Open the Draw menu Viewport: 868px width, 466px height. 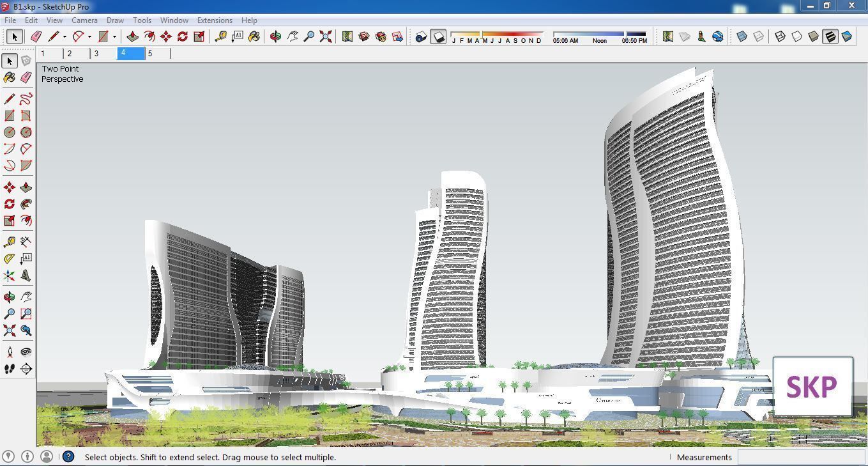(x=115, y=20)
